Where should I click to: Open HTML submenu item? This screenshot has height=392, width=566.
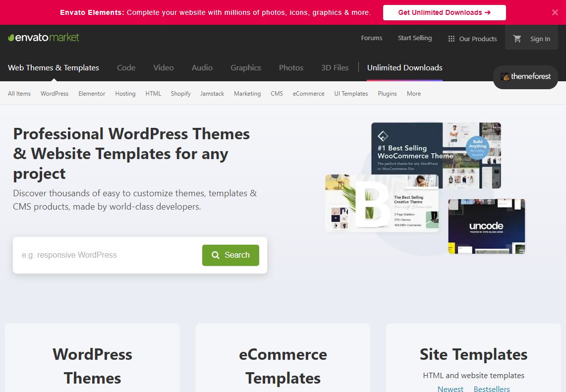click(x=153, y=94)
